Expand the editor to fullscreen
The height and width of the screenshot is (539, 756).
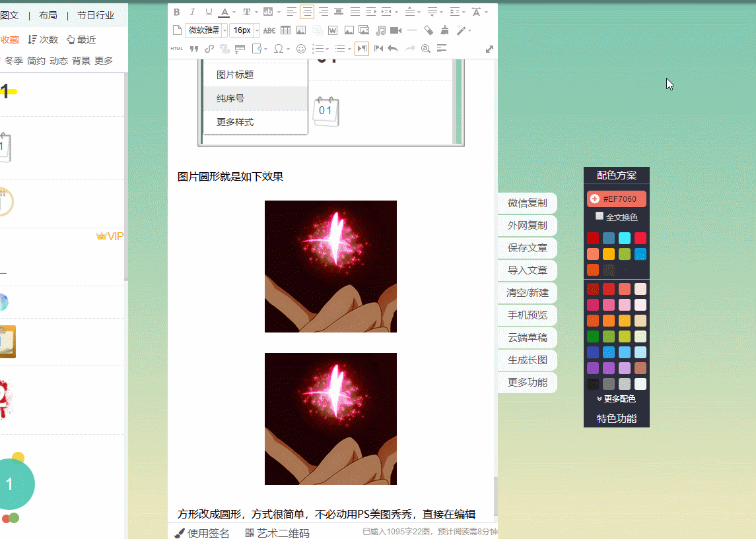[489, 49]
